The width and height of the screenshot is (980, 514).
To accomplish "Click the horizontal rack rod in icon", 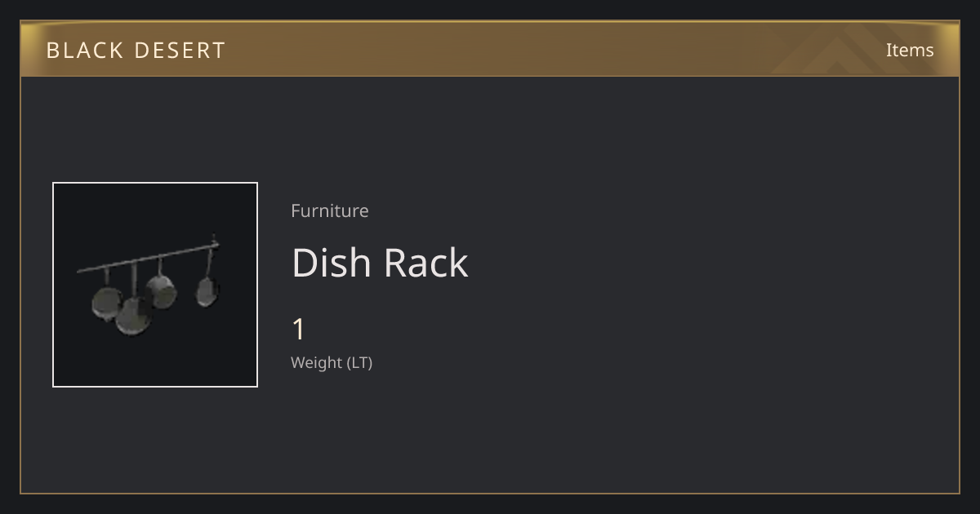I will 148,258.
